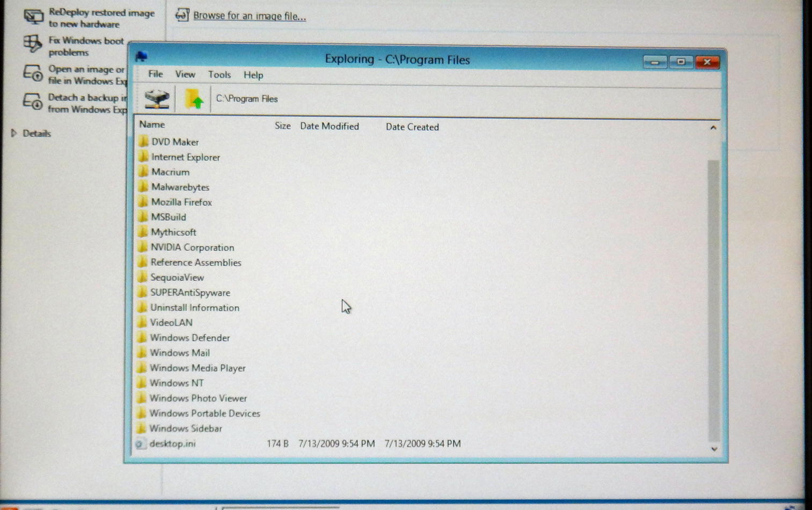Select the SUPERAntiSpyware folder icon

point(142,292)
